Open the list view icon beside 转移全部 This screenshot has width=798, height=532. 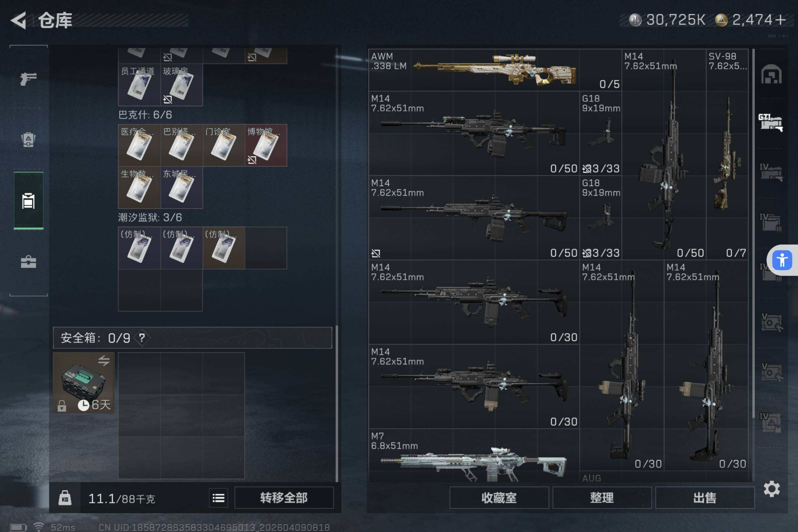point(219,498)
